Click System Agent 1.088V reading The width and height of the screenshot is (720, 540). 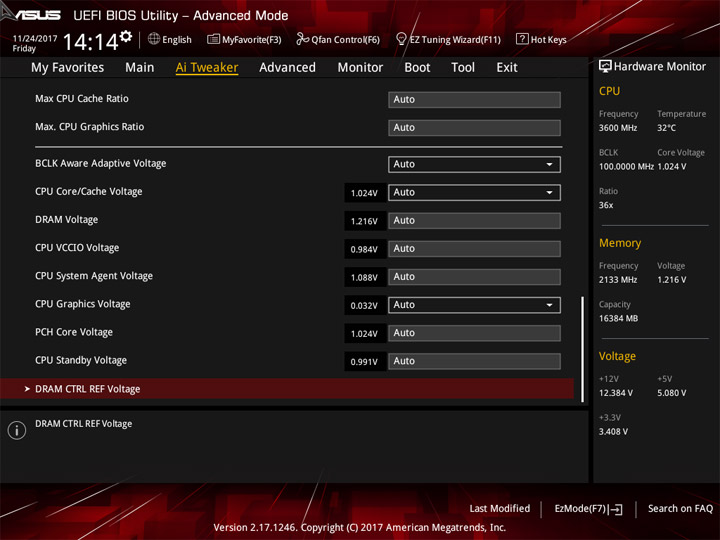coord(365,277)
